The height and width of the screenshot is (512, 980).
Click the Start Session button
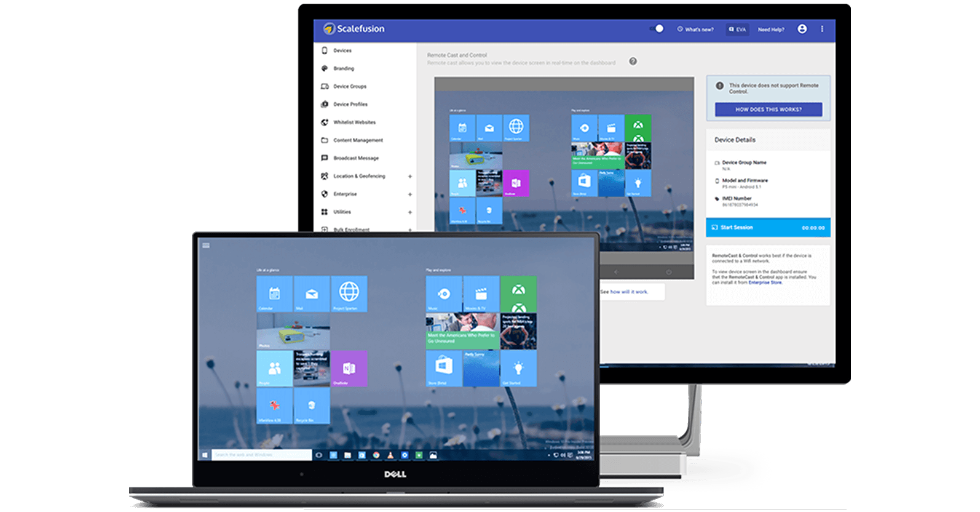pos(768,228)
